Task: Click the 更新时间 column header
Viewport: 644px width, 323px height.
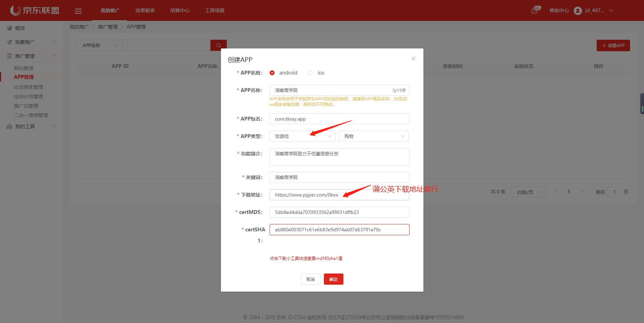Action: 452,66
